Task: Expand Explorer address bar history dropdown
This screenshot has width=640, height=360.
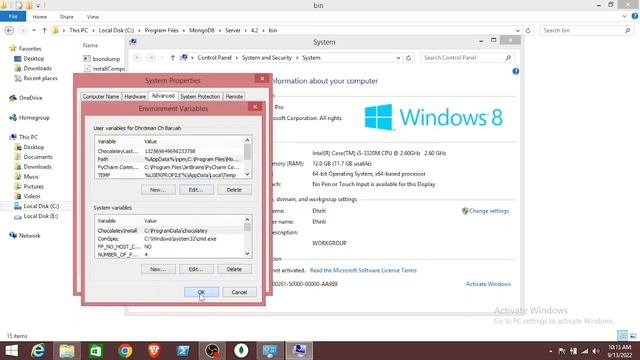Action: tap(518, 31)
